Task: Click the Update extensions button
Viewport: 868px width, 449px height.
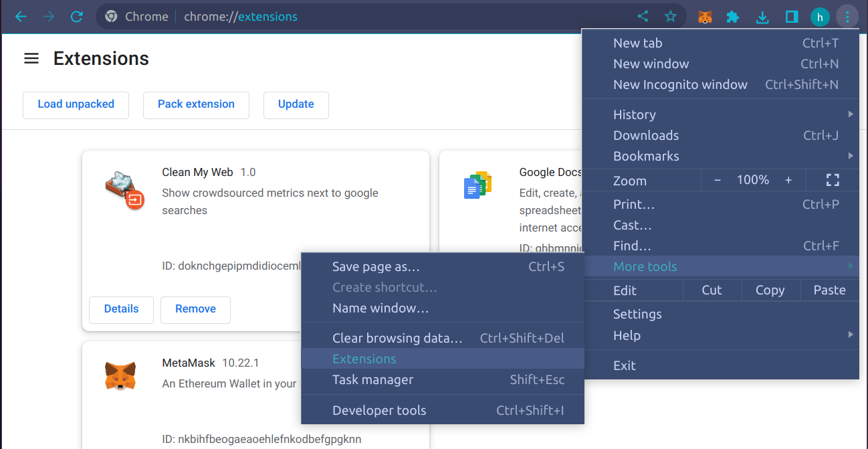Action: tap(296, 105)
